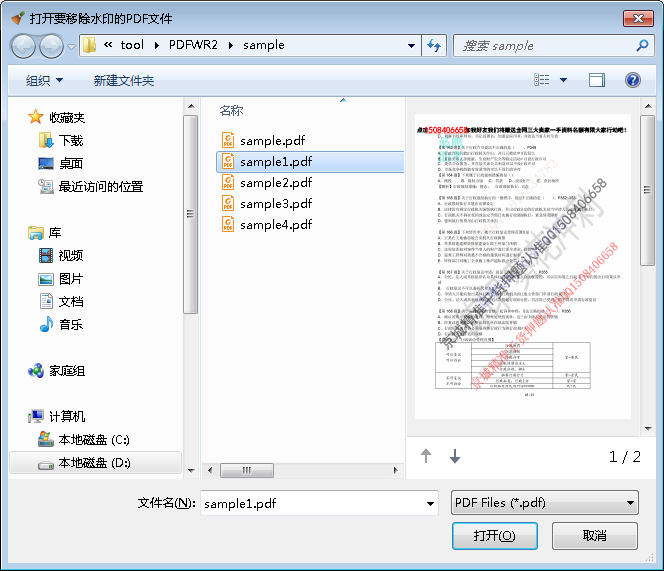Open 桌面 in favorites
This screenshot has width=664, height=571.
pyautogui.click(x=71, y=163)
